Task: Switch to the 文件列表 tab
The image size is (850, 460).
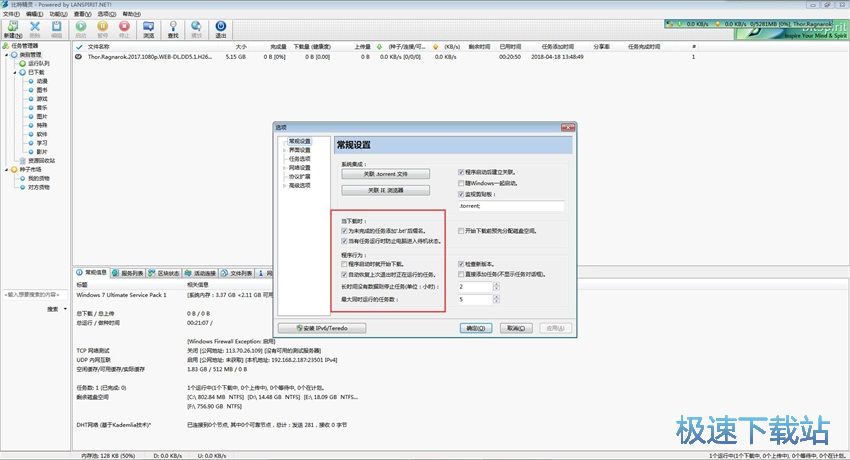Action: point(237,273)
